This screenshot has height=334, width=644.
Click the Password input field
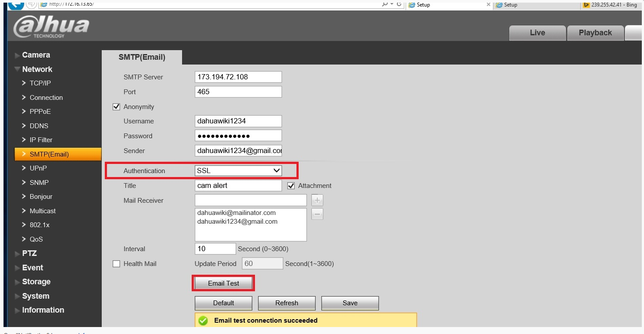point(238,136)
